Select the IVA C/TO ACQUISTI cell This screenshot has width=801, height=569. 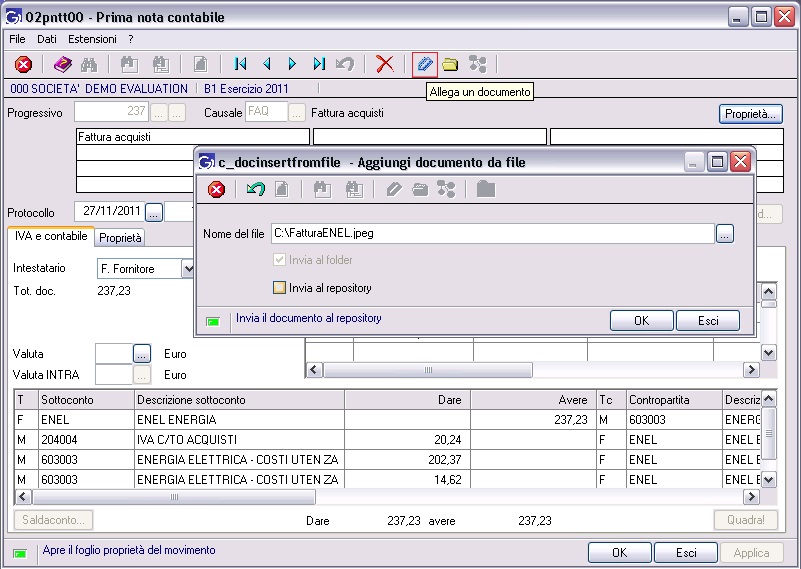point(240,439)
